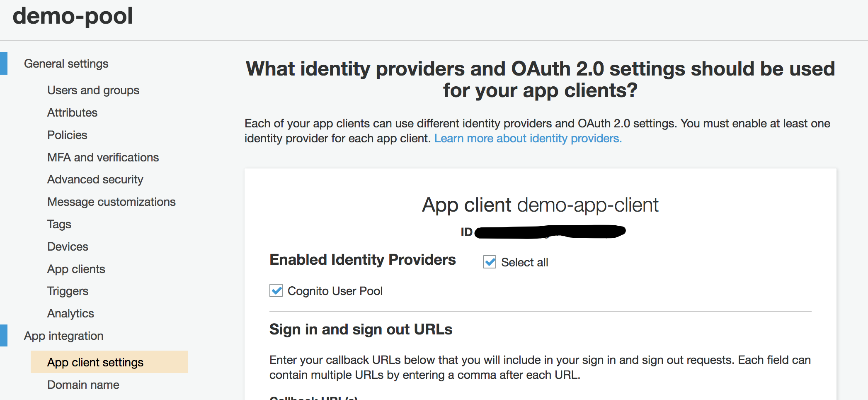Open Triggers configuration
This screenshot has width=868, height=400.
coord(68,291)
